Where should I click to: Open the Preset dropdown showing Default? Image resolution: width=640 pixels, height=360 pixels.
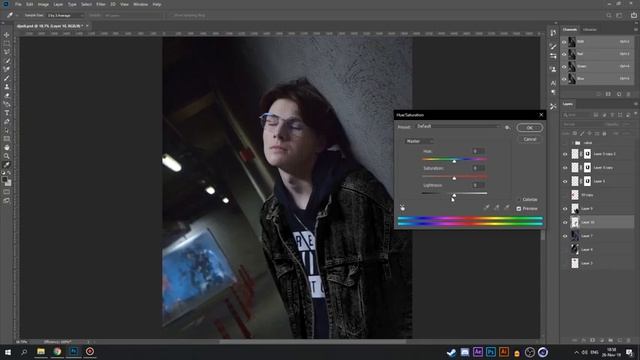pyautogui.click(x=458, y=127)
